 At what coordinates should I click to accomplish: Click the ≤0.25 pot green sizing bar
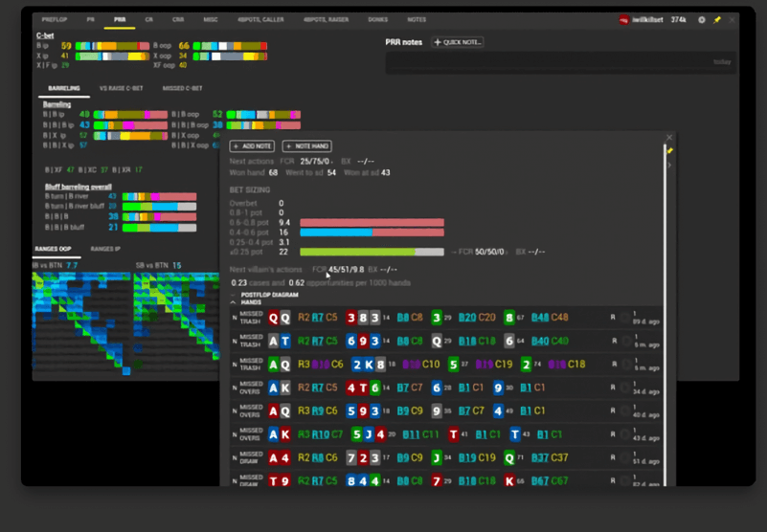(372, 252)
